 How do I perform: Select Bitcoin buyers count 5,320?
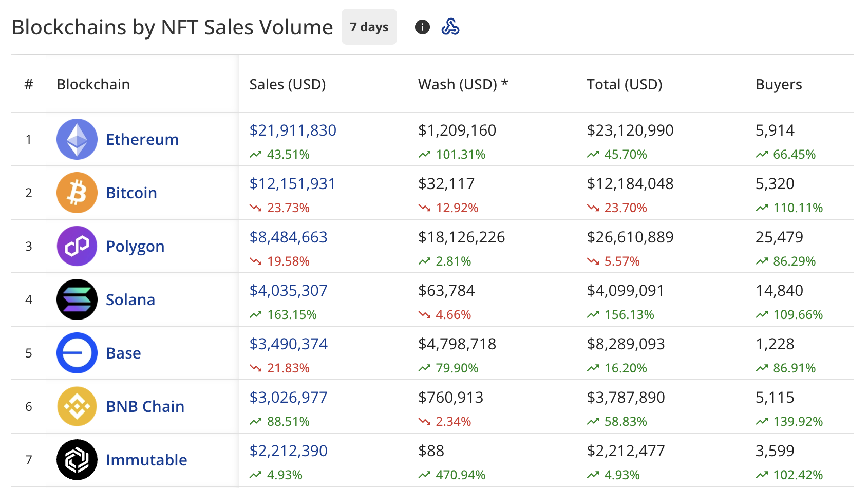pos(775,184)
